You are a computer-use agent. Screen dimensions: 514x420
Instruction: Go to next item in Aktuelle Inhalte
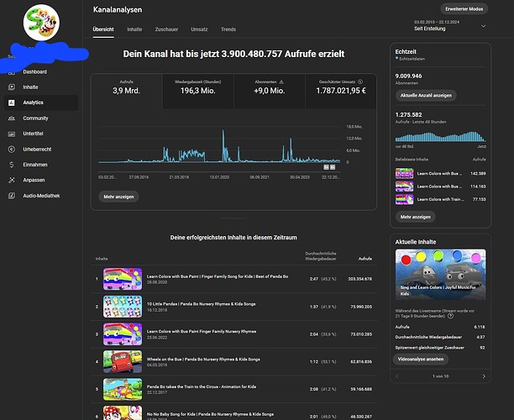(484, 376)
